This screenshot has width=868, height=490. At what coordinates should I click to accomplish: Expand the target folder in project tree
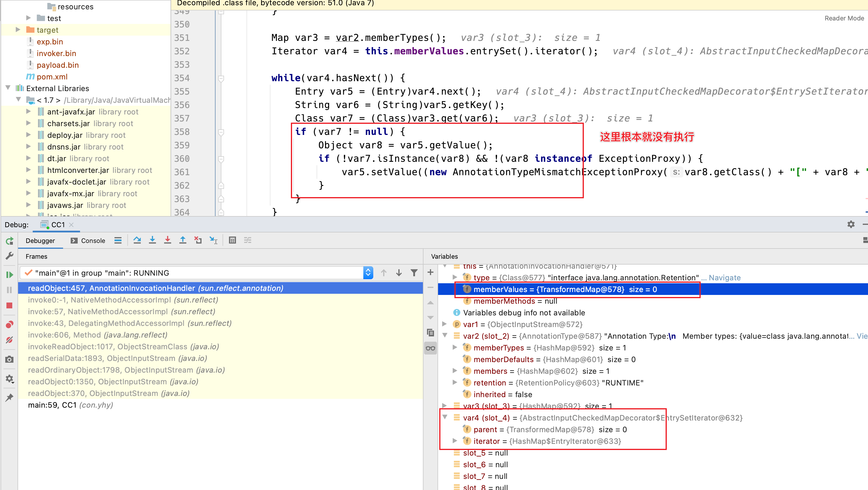coord(18,30)
